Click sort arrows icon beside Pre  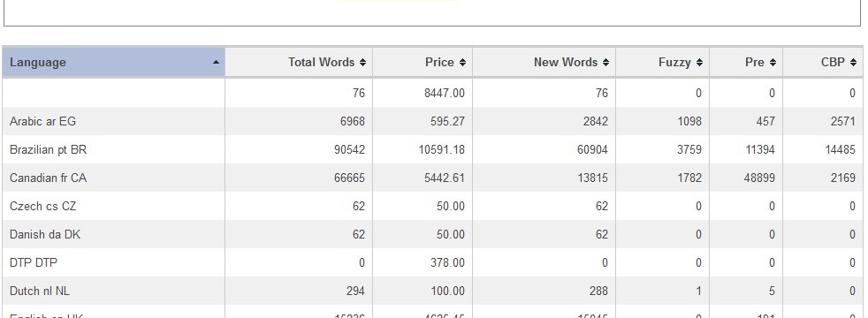pos(773,63)
